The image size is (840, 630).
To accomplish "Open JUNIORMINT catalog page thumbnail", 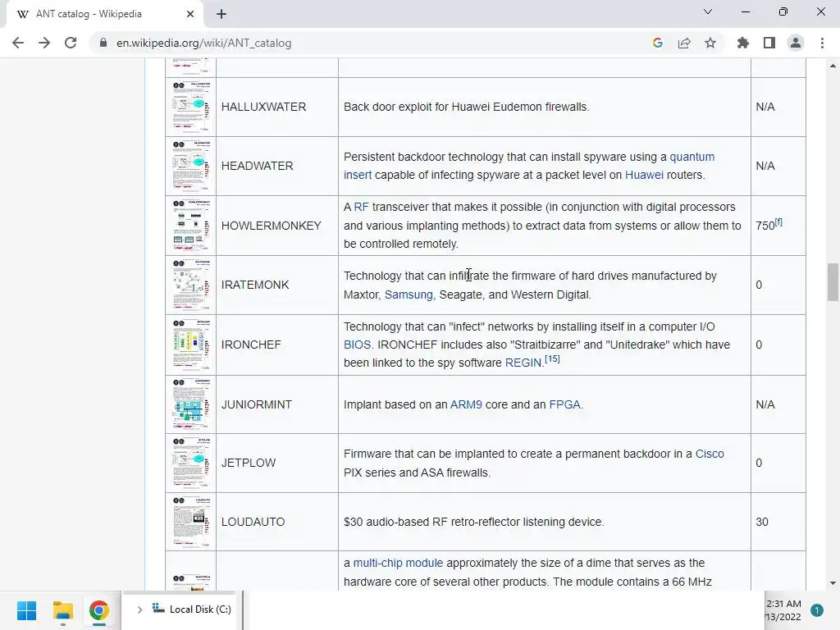I will click(x=191, y=404).
